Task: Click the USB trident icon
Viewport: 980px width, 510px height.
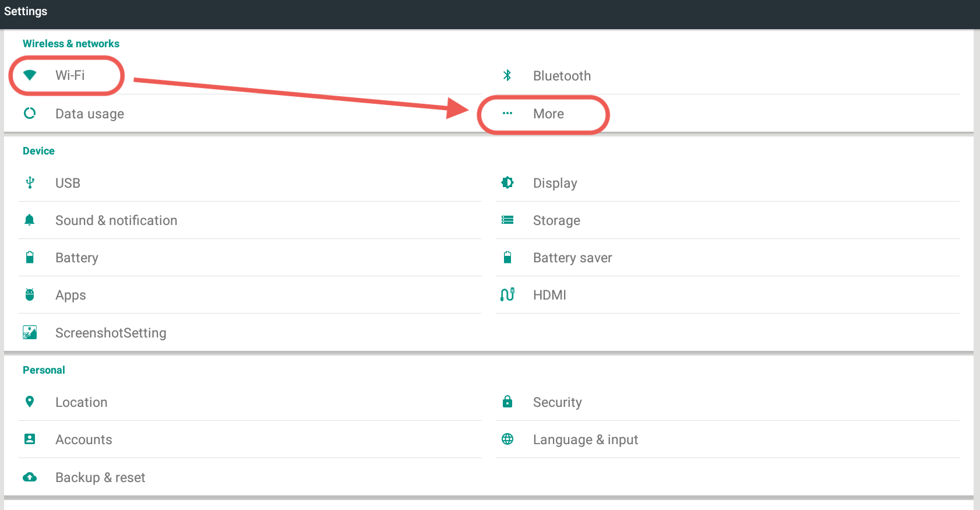Action: 30,183
